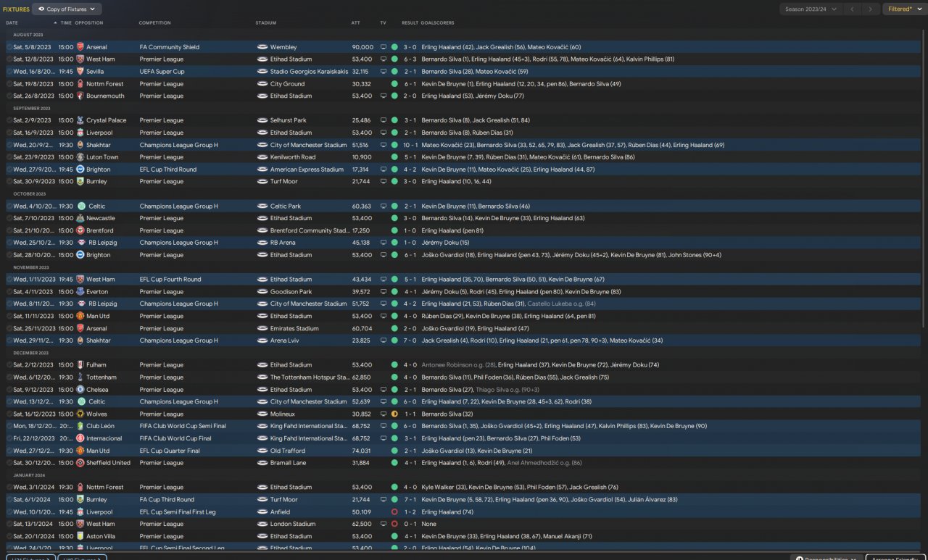
Task: Click the stadium icon beside Goodison Park
Action: 262,292
